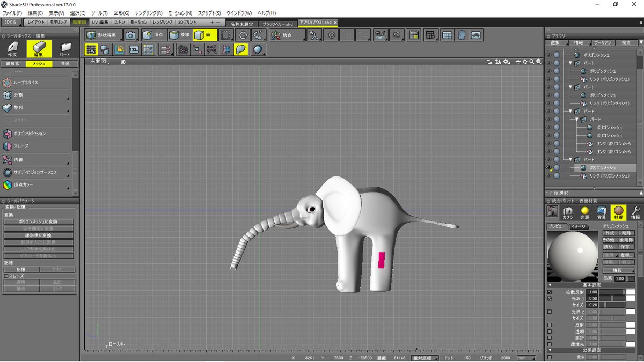Switch to 稜線 (edge) selection mode
Screen dimensions: 644x362
click(x=180, y=35)
